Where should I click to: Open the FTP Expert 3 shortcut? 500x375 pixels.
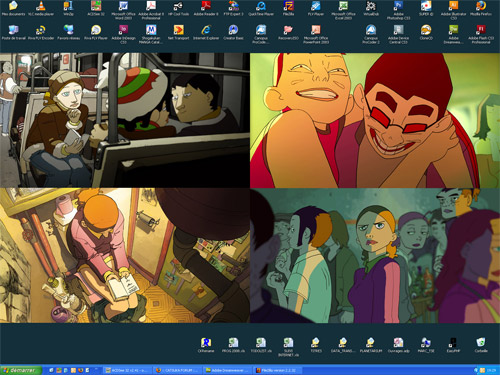[233, 8]
